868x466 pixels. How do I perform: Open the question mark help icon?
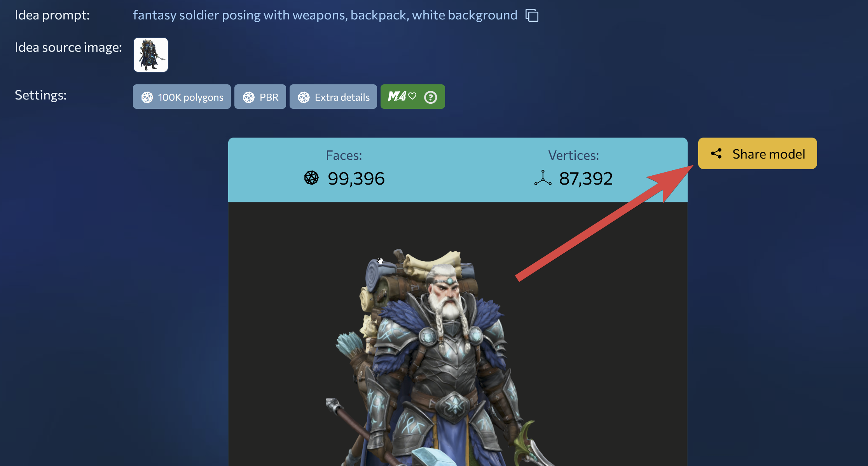pos(430,97)
